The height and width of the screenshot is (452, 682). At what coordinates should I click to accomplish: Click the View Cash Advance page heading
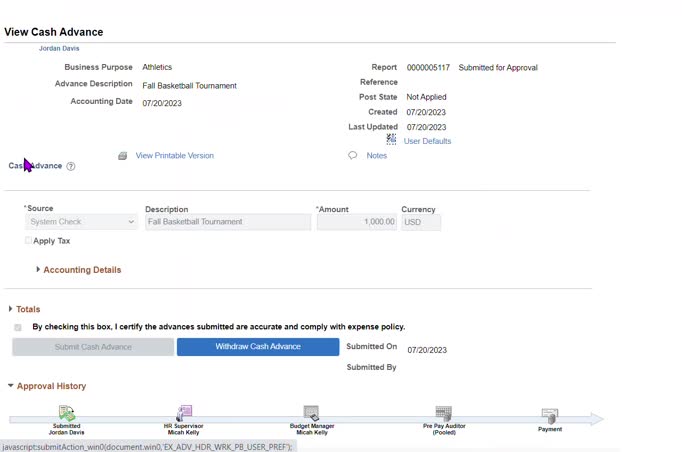tap(53, 32)
